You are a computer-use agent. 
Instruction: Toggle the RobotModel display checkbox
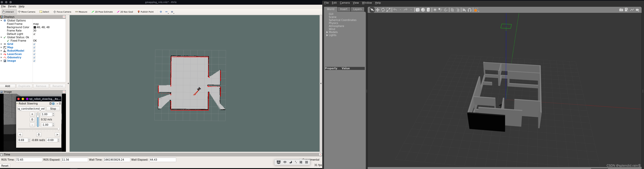34,51
